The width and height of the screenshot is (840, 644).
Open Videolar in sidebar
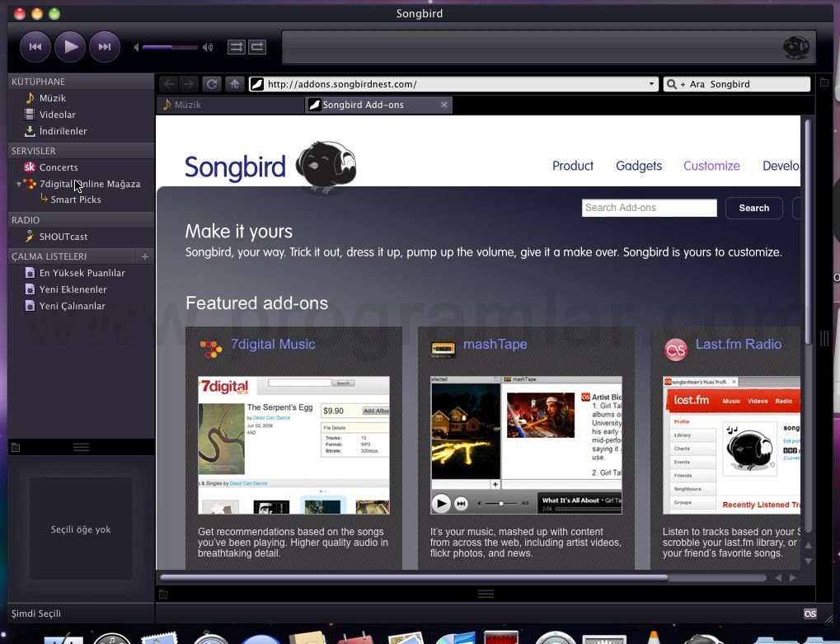pyautogui.click(x=58, y=115)
